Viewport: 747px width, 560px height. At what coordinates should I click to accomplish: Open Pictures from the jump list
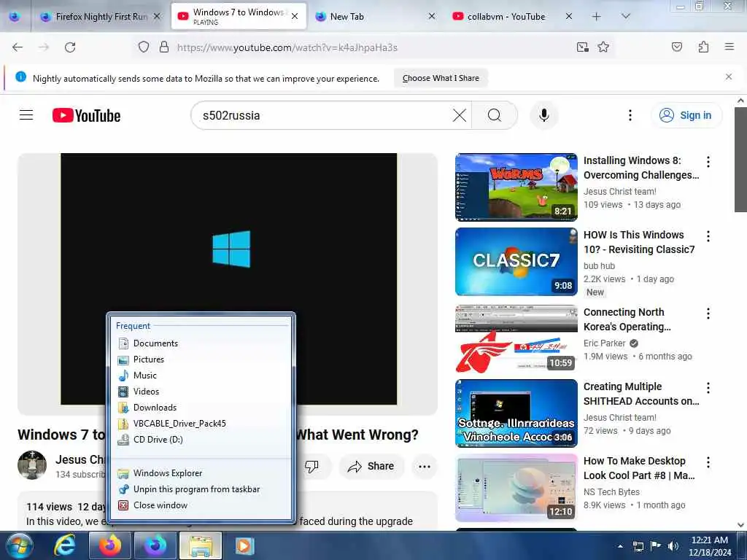click(x=201, y=359)
